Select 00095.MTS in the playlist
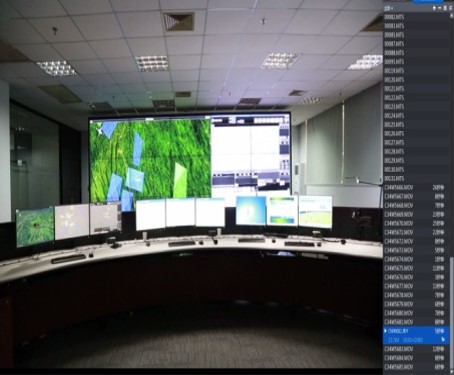The width and height of the screenshot is (454, 375). click(416, 62)
